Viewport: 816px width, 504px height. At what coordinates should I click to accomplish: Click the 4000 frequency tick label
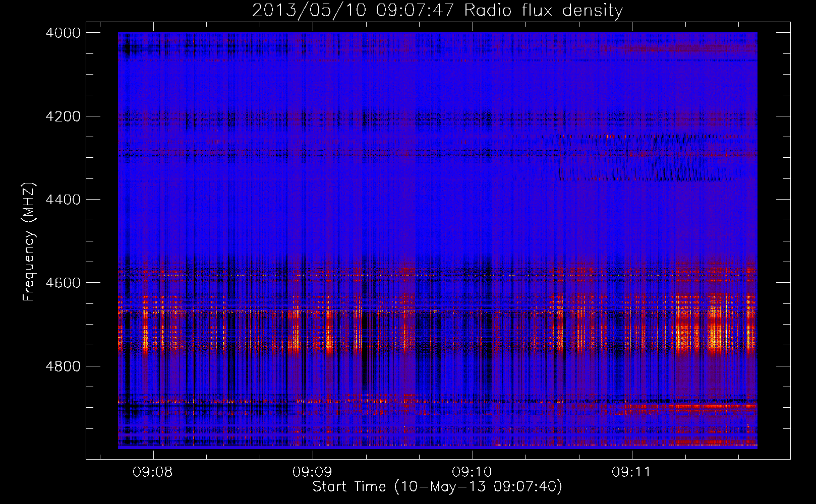63,33
